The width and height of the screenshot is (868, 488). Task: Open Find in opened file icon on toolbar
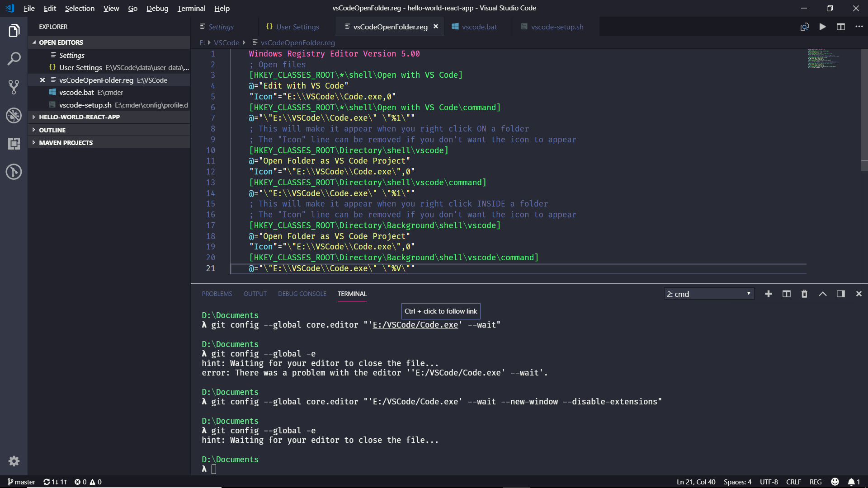[x=805, y=27]
